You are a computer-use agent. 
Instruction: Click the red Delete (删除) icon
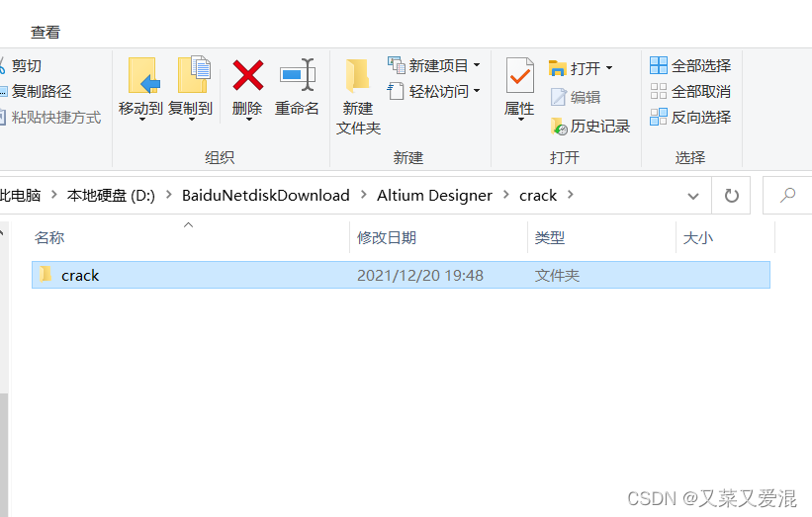(x=248, y=75)
